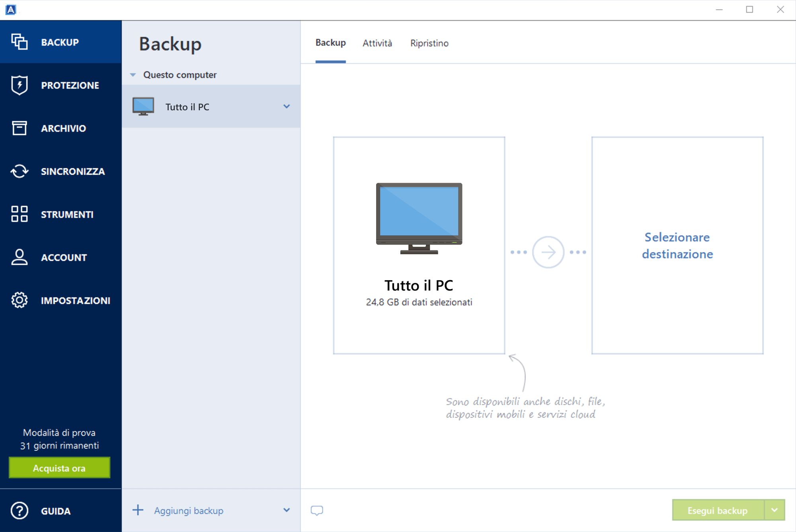
Task: Click the Archivio box icon
Action: (19, 128)
